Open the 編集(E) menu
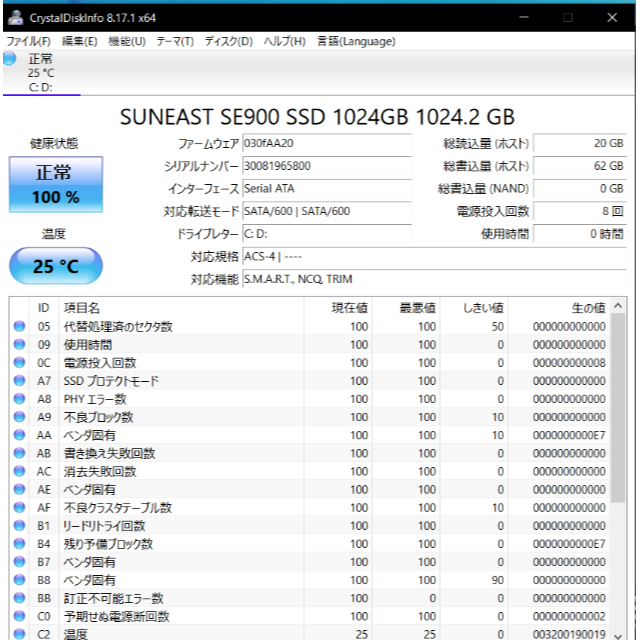The image size is (640, 640). click(x=80, y=41)
